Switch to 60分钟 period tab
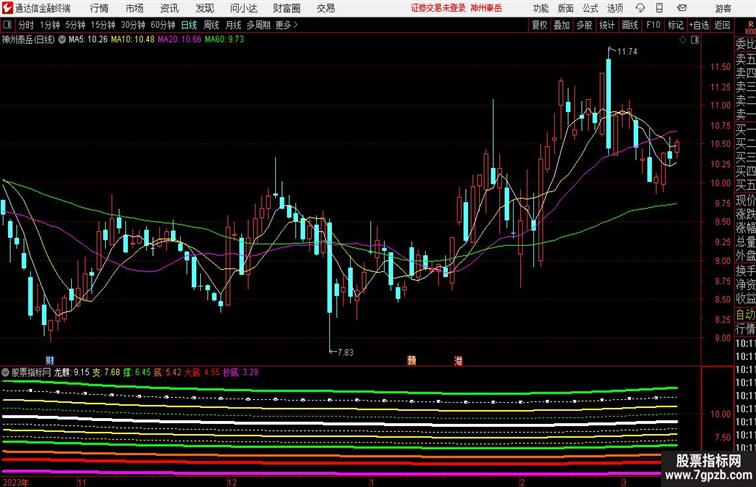 tap(163, 25)
